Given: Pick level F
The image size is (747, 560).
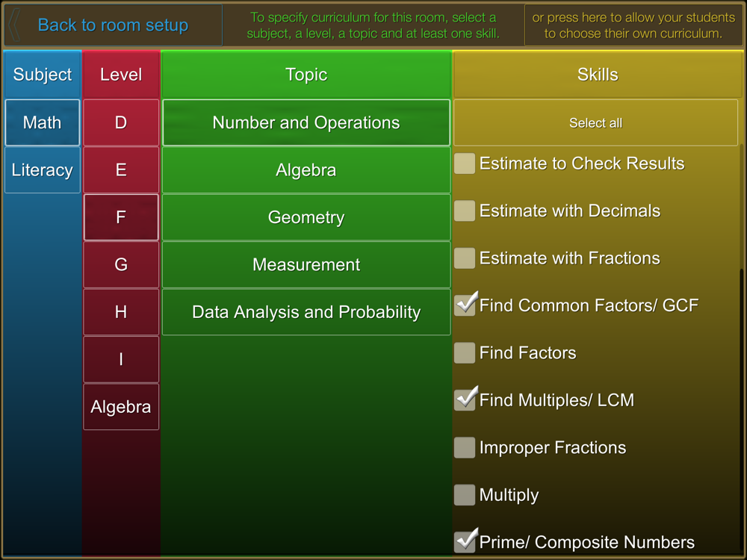Looking at the screenshot, I should (x=121, y=217).
